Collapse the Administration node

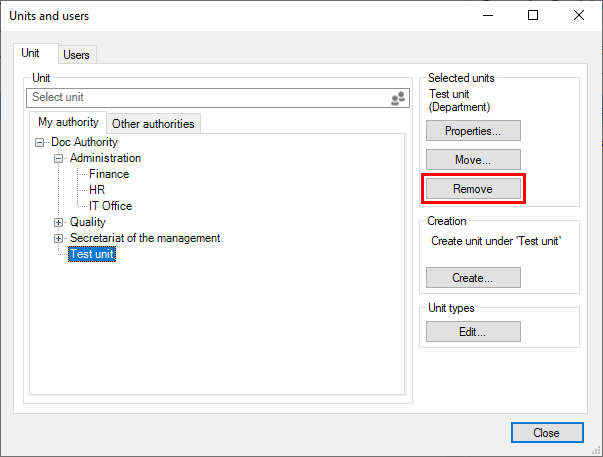coord(59,158)
